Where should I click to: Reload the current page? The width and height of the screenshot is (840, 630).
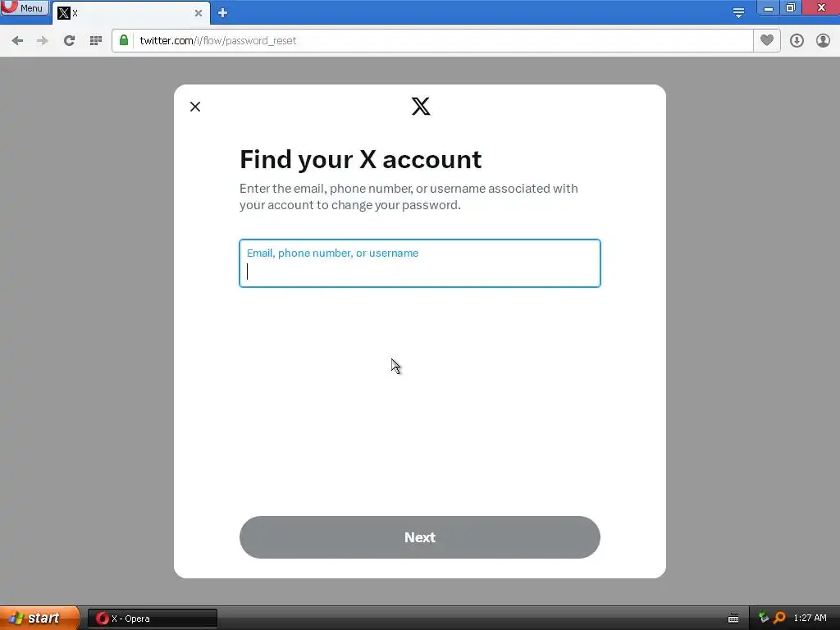coord(69,41)
